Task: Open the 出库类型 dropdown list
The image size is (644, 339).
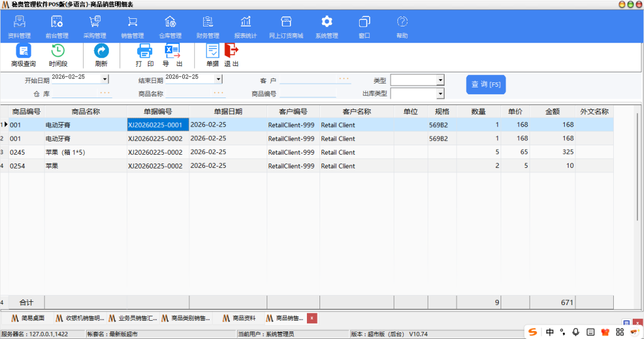Action: tap(440, 94)
